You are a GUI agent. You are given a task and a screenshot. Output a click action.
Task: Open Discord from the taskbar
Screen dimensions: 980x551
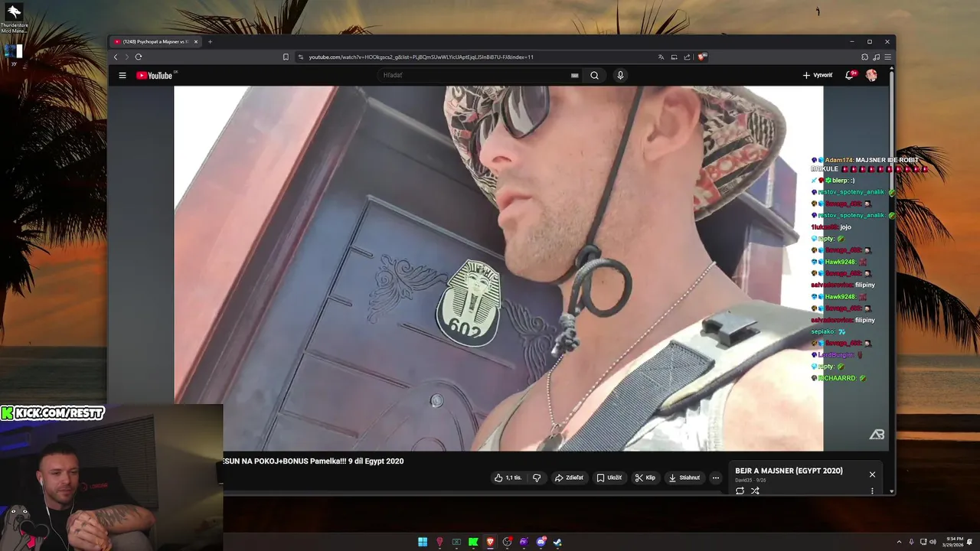coord(541,542)
